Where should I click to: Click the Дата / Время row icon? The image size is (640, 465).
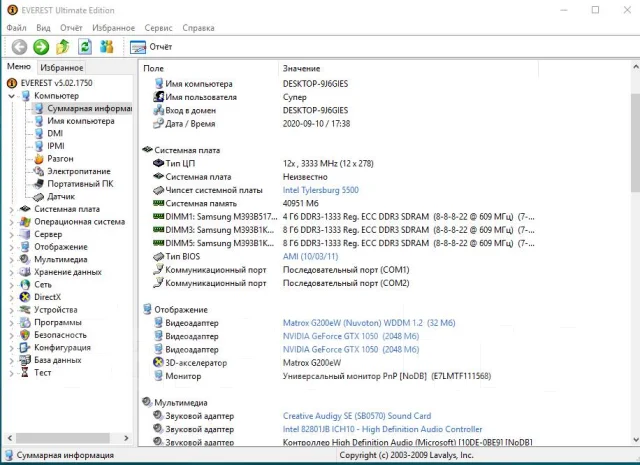coord(158,123)
